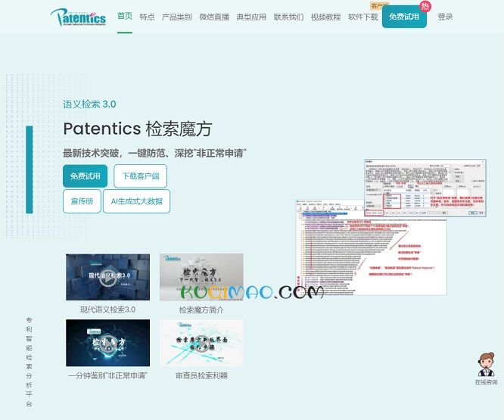Click the 现代语义检索3.0 caption text
504x420 pixels.
[x=107, y=310]
